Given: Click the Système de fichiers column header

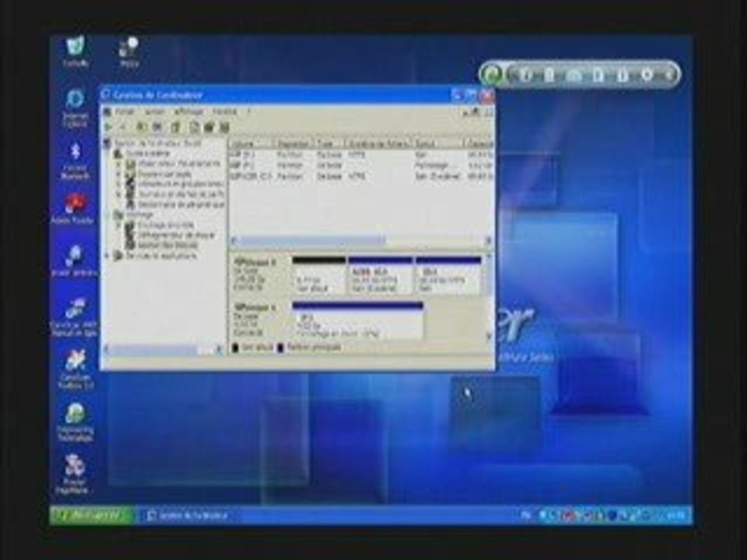Looking at the screenshot, I should click(x=378, y=143).
